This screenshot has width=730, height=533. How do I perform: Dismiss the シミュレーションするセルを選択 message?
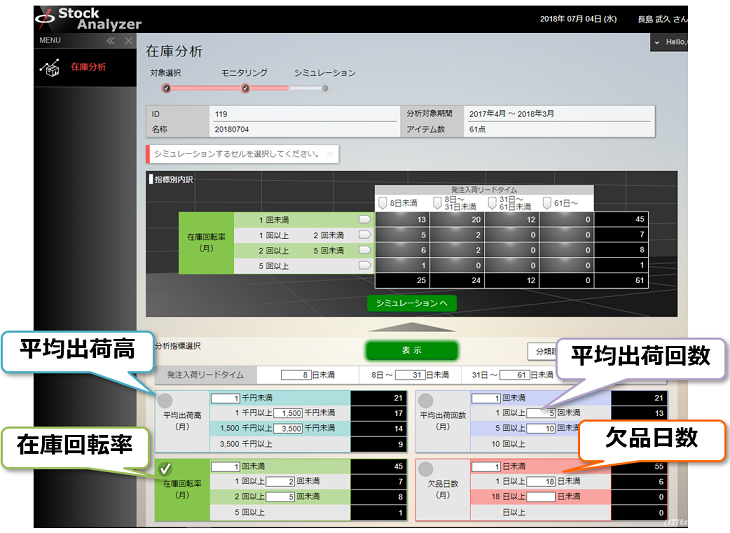coord(329,154)
